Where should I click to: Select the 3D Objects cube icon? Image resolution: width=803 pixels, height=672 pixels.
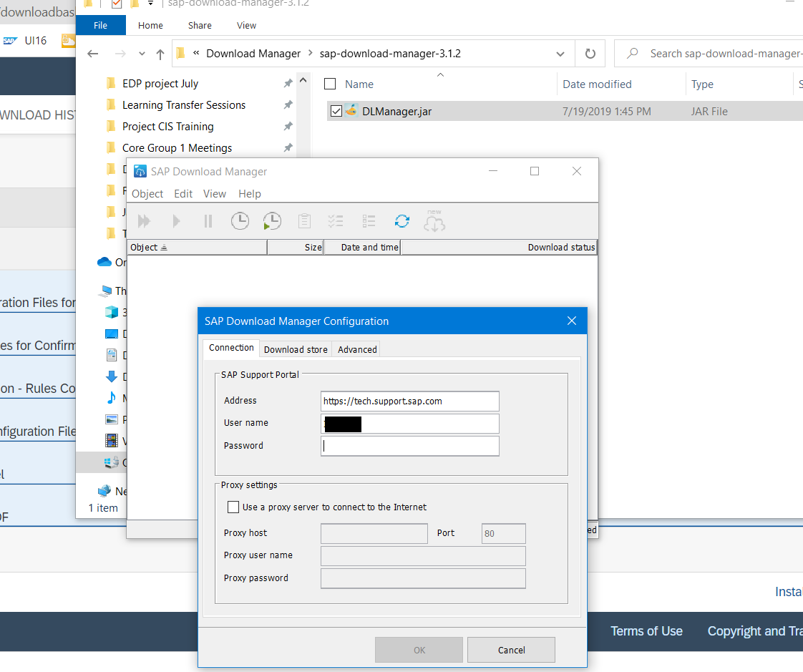coord(112,313)
